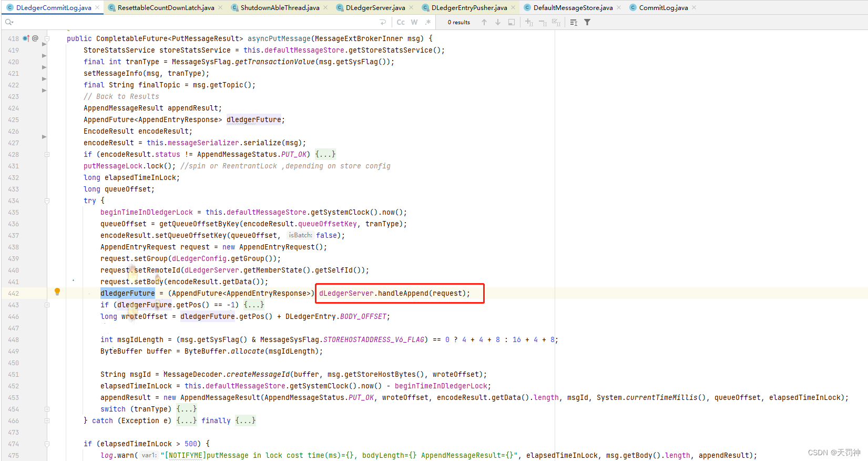Close the DLedgerEntryPusher.java tab
Viewport: 868px width, 461px height.
click(x=513, y=7)
